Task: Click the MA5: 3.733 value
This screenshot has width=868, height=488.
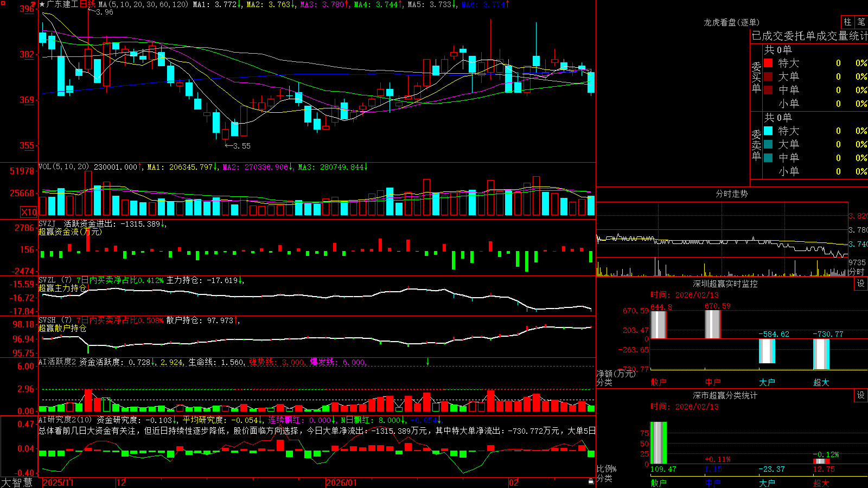Action: point(432,4)
